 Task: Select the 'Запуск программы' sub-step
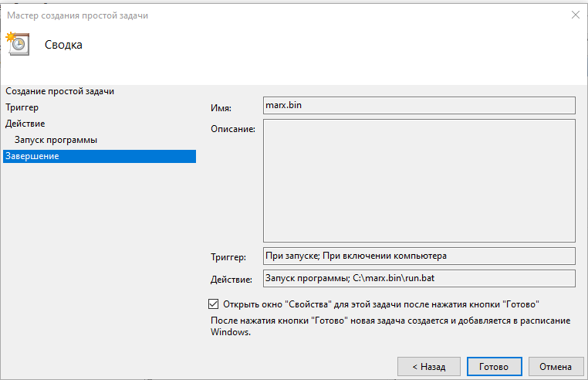pyautogui.click(x=56, y=140)
